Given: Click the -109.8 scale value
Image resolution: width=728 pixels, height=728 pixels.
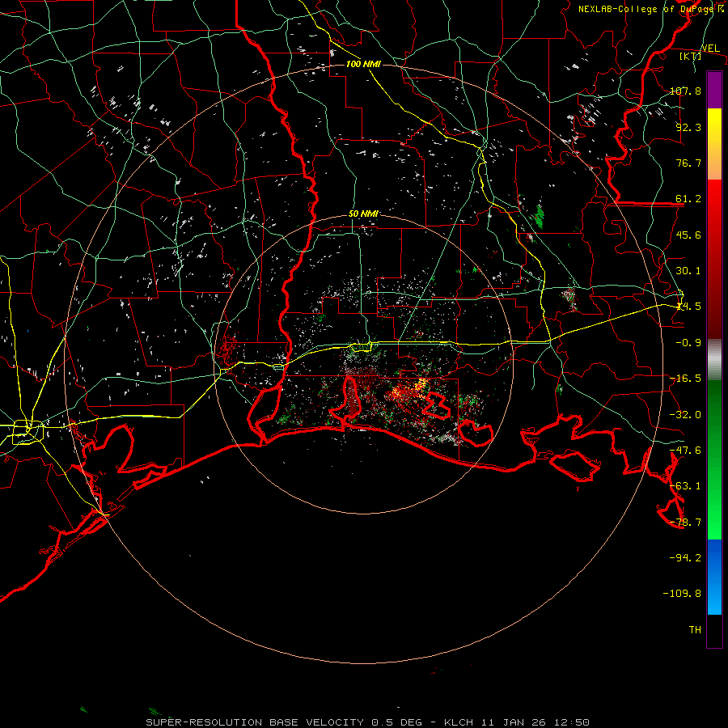Looking at the screenshot, I should 683,594.
